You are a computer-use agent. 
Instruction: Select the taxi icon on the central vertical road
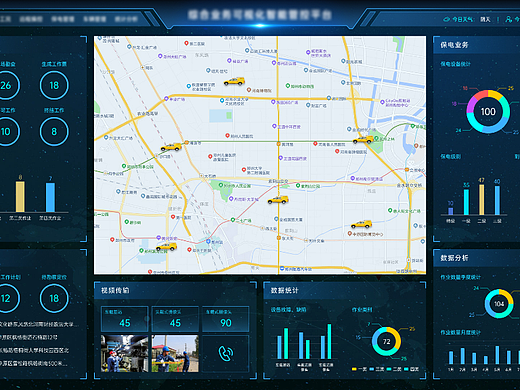click(278, 200)
